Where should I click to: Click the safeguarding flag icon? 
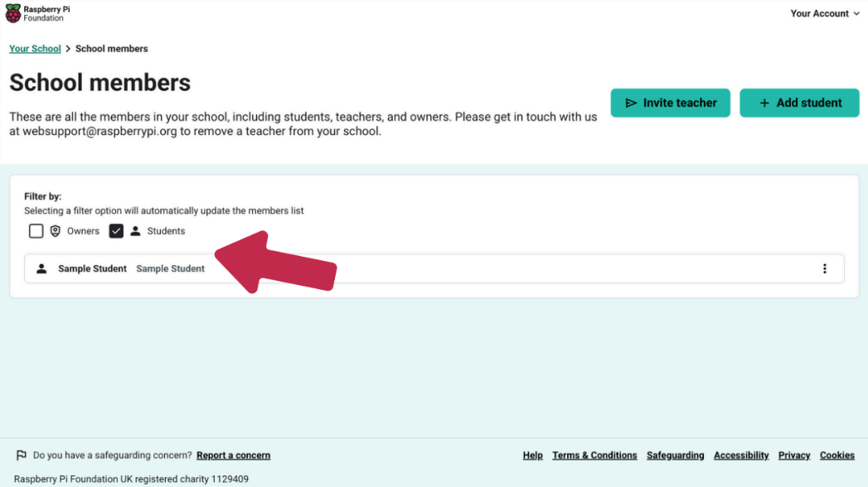coord(22,456)
